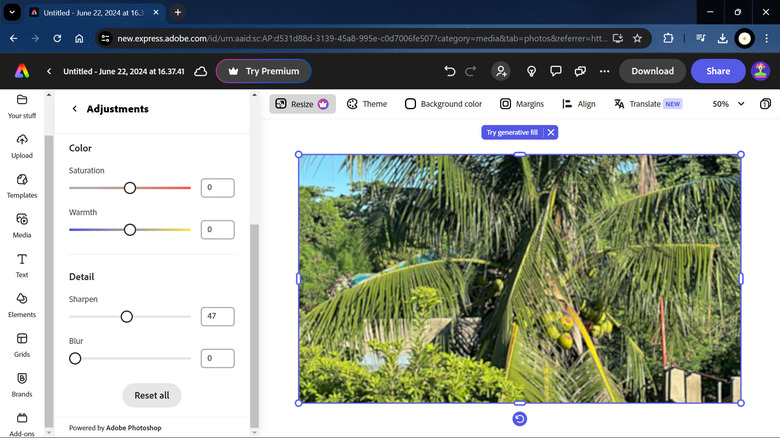Invite collaborators with add-person icon
This screenshot has height=438, width=780.
pyautogui.click(x=501, y=71)
